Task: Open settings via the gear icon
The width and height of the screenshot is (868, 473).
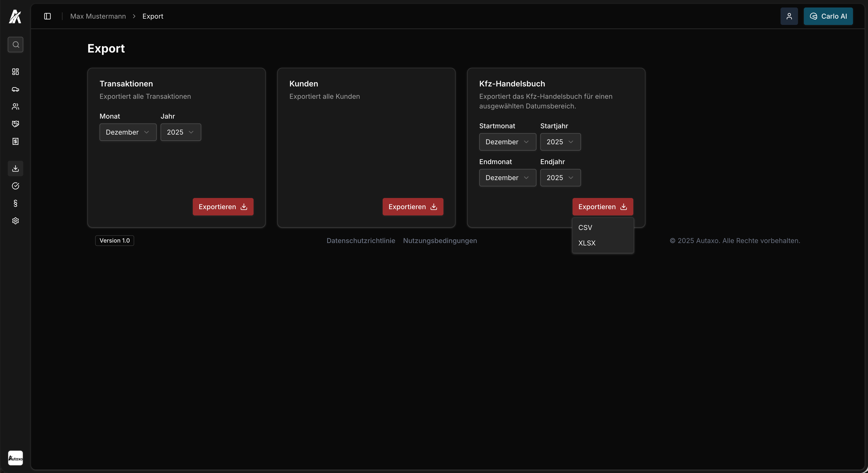Action: coord(15,221)
